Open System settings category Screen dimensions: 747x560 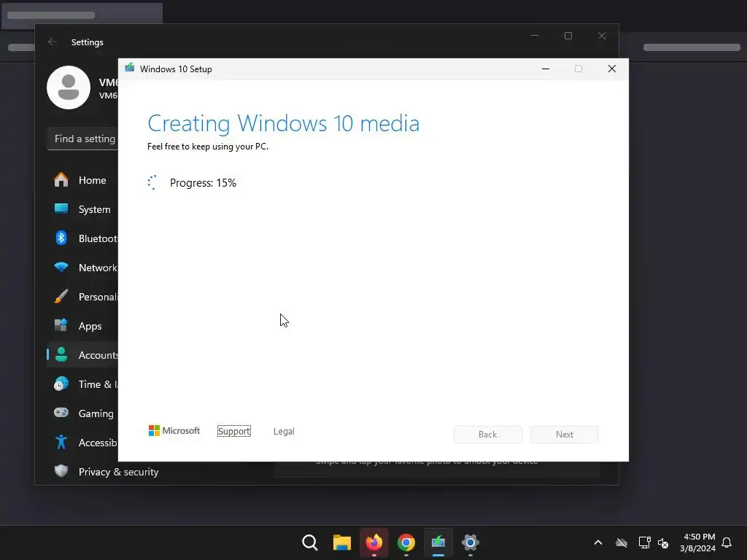tap(82, 209)
